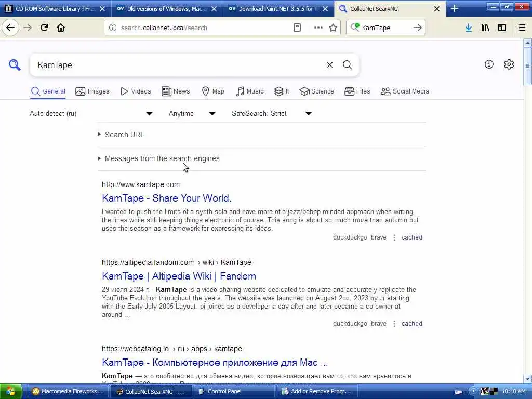The image size is (532, 399).
Task: Submit the KamTape toolbar search arrow
Action: [417, 28]
